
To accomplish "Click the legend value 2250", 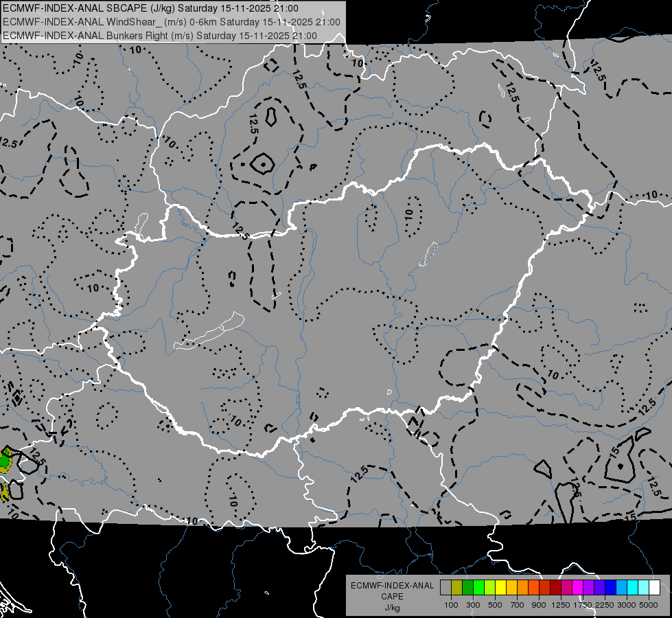I will pos(605,605).
